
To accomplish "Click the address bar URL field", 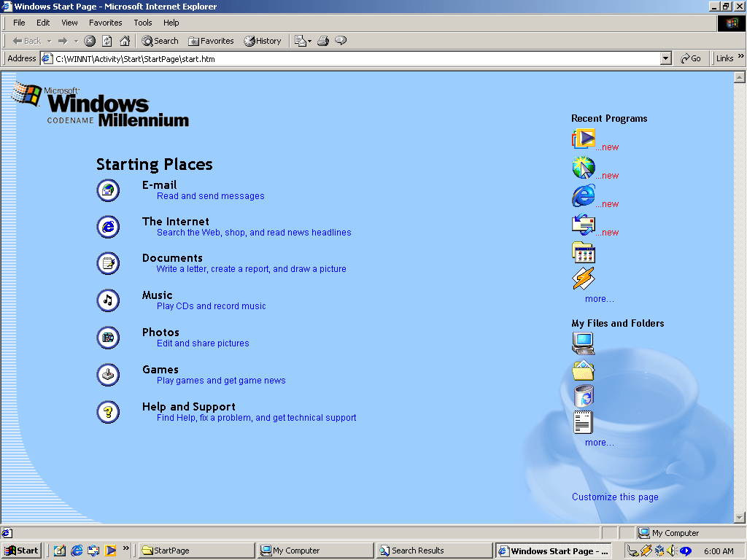I will 350,58.
